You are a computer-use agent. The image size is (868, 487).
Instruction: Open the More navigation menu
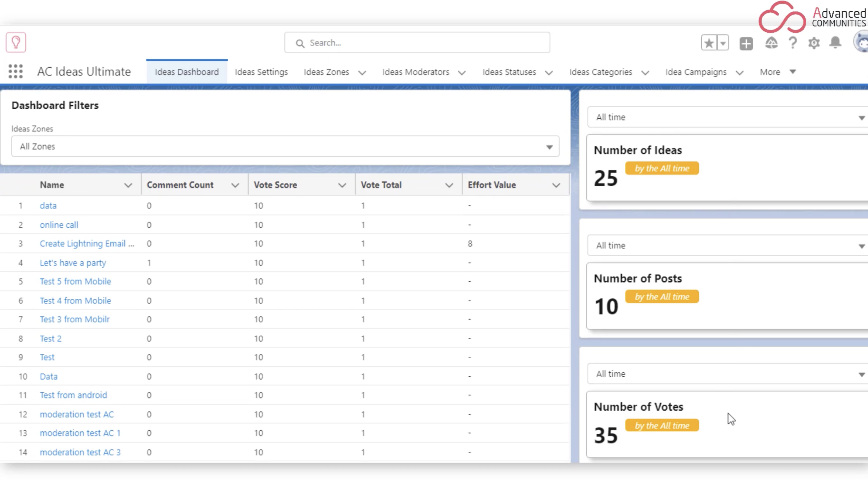point(778,72)
